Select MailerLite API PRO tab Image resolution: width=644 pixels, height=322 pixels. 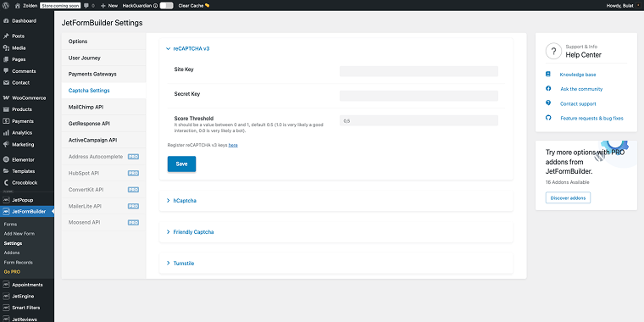point(104,206)
